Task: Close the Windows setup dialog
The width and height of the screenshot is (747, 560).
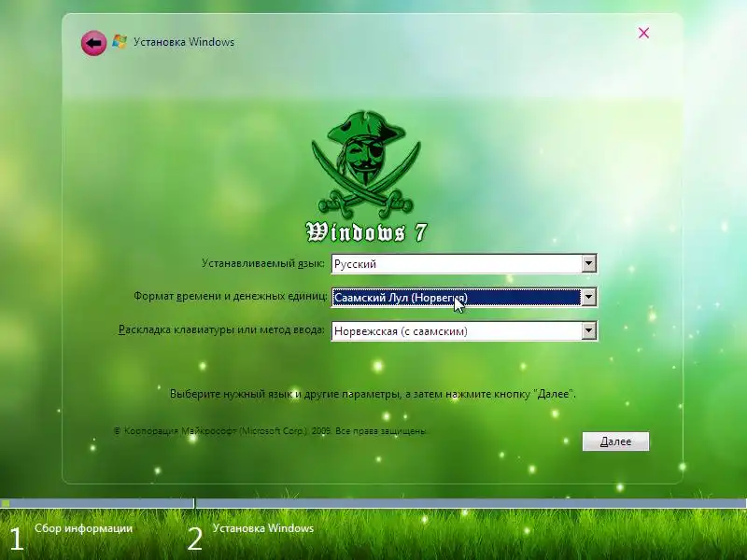Action: [x=643, y=33]
